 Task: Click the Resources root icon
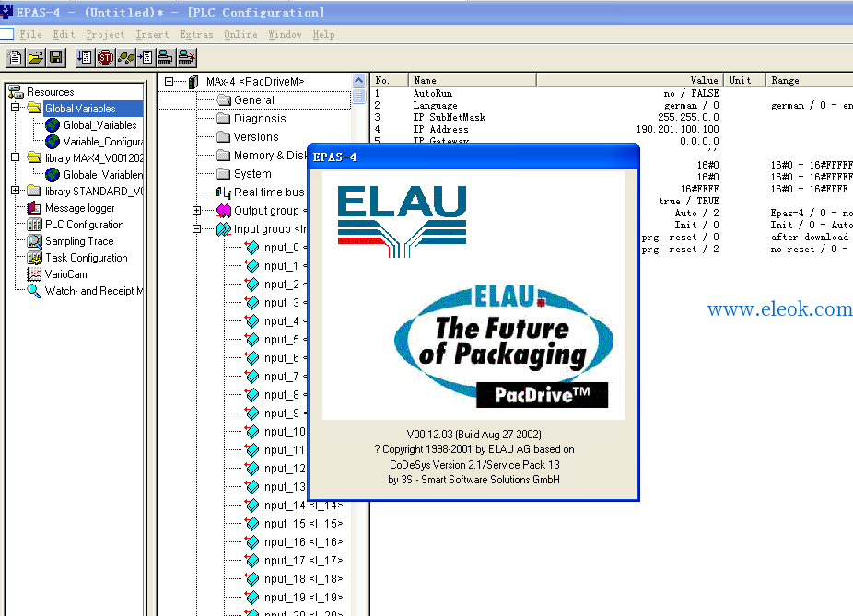pyautogui.click(x=16, y=92)
